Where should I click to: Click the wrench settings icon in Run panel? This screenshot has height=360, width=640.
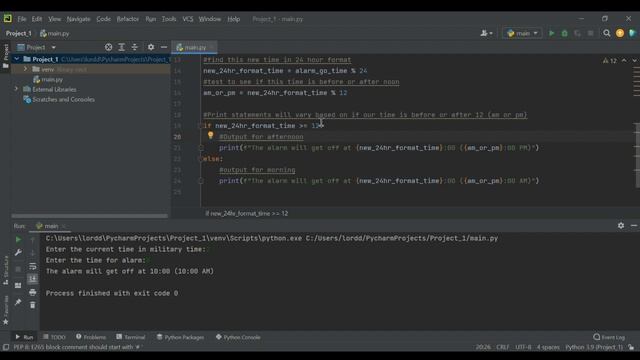pyautogui.click(x=18, y=253)
